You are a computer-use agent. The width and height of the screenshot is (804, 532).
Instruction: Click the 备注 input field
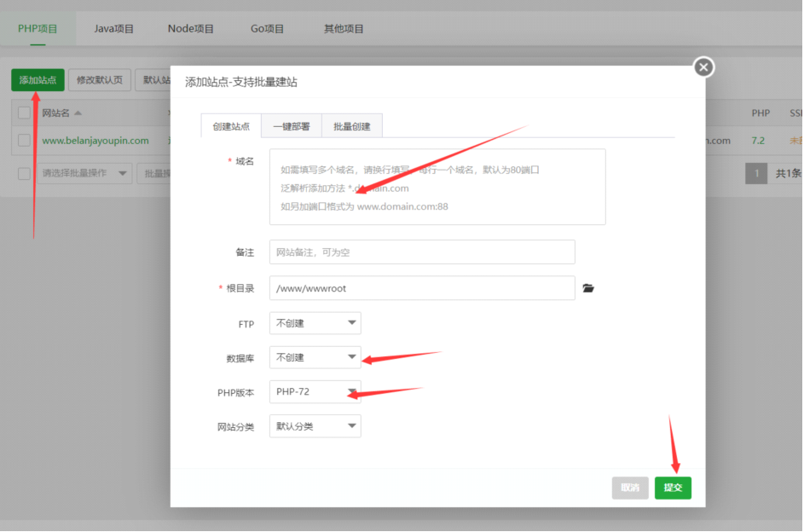(x=422, y=252)
